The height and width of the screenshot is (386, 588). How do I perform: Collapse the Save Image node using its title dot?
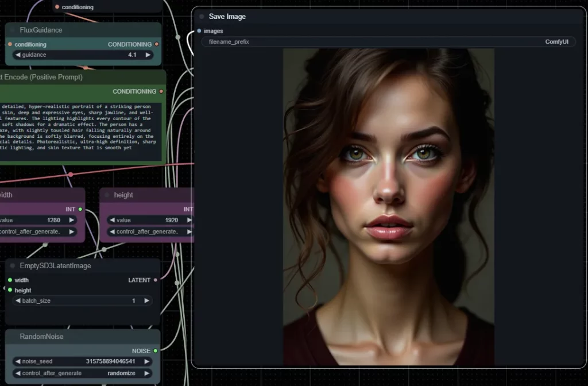[202, 17]
